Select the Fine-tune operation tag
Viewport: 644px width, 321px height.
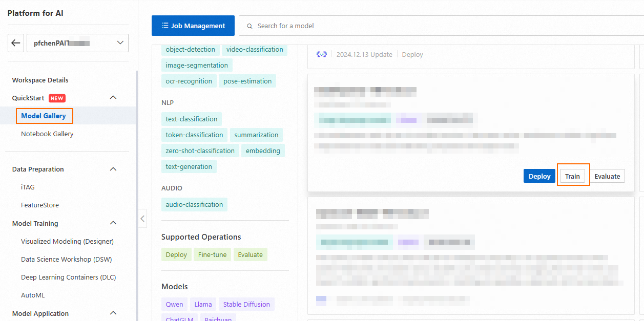tap(213, 254)
